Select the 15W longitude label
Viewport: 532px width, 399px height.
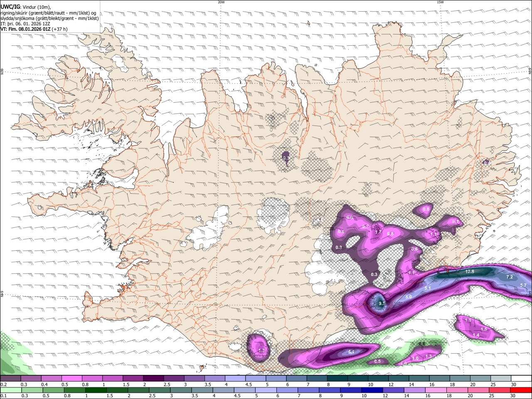pos(440,2)
